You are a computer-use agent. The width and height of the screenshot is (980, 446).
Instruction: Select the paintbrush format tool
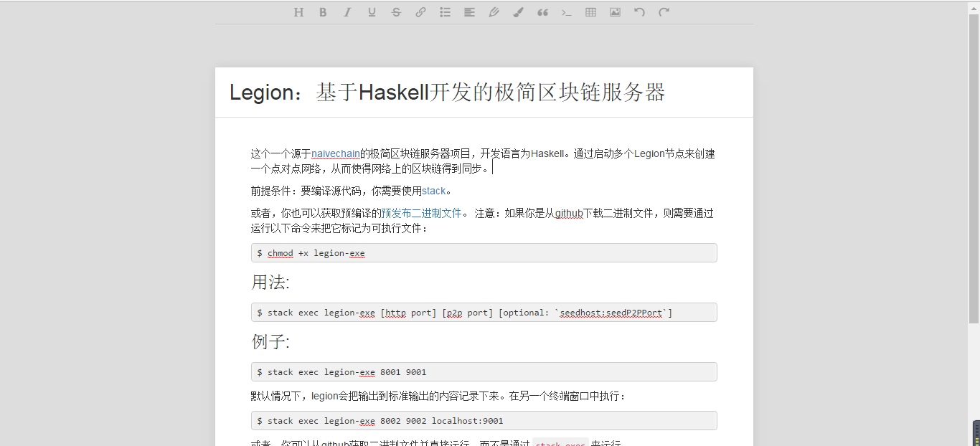coord(518,12)
